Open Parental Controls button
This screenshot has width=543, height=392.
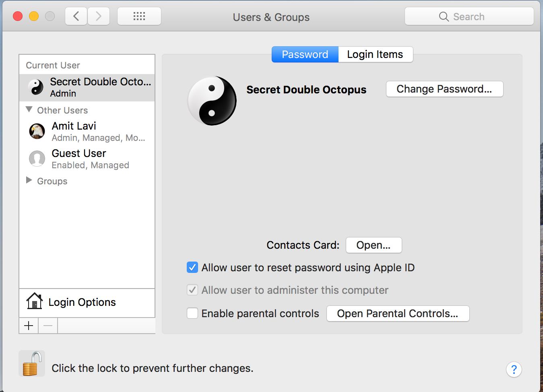point(398,314)
